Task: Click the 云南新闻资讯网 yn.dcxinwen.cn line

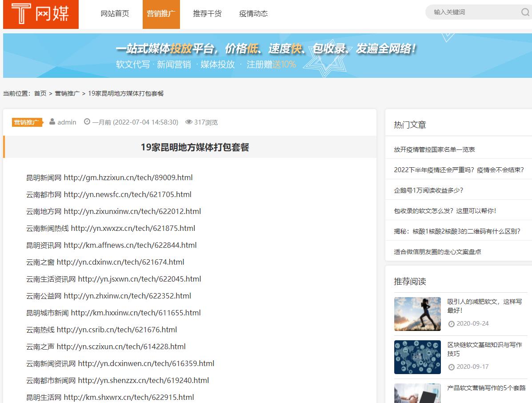Action: [120, 363]
